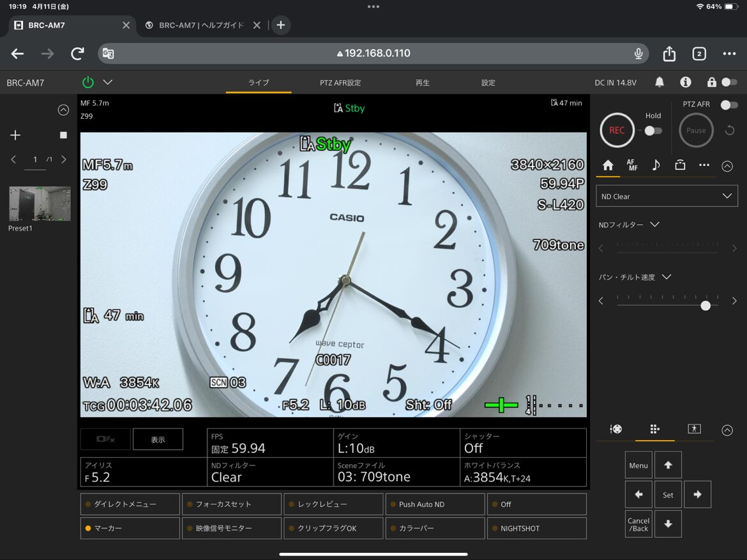This screenshot has width=747, height=560.
Task: Select the Preset1 thumbnail
Action: click(40, 204)
